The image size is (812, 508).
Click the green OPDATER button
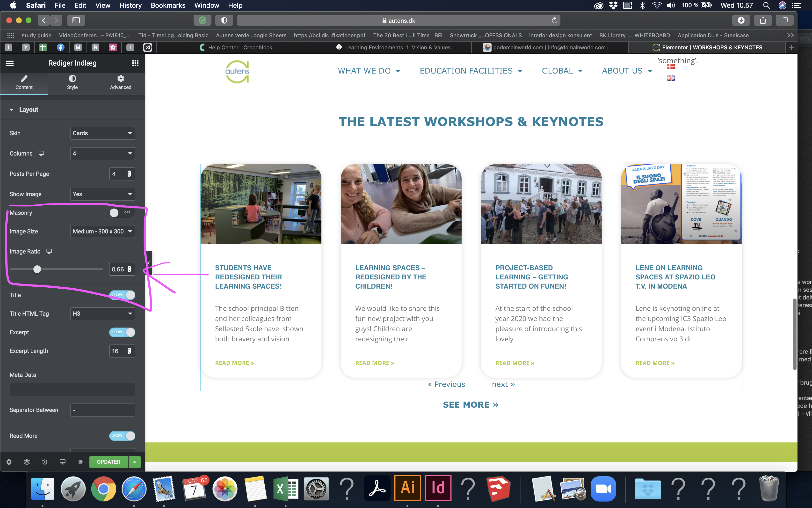109,462
